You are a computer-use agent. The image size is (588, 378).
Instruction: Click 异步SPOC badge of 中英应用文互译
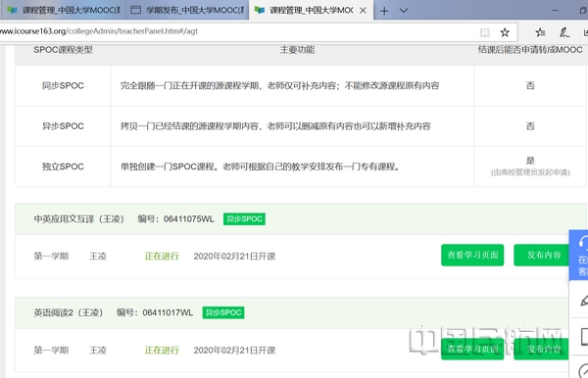coord(244,218)
